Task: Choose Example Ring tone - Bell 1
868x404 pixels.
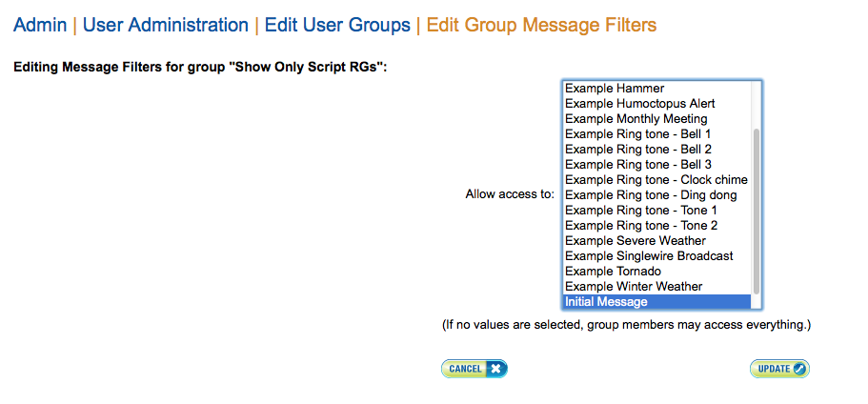Action: (x=657, y=134)
